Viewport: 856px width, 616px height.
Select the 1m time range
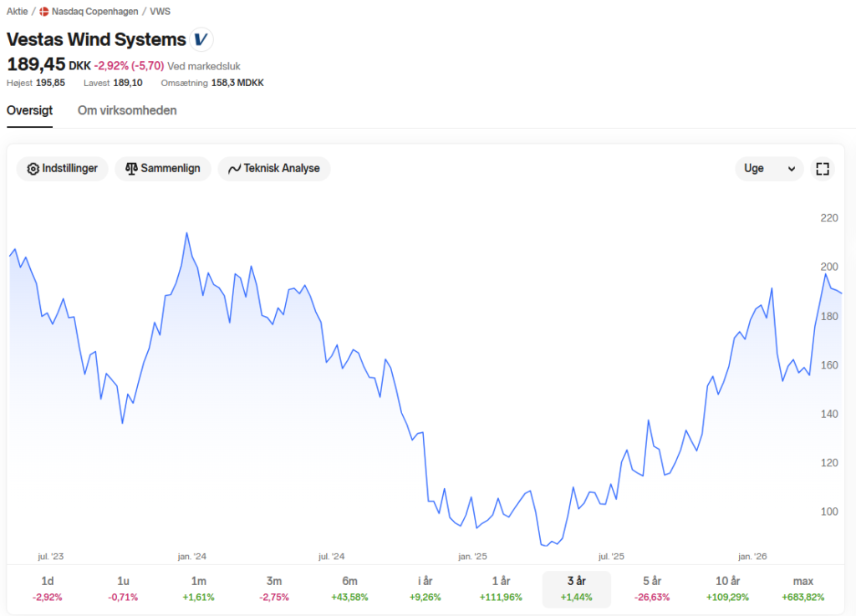pyautogui.click(x=199, y=588)
